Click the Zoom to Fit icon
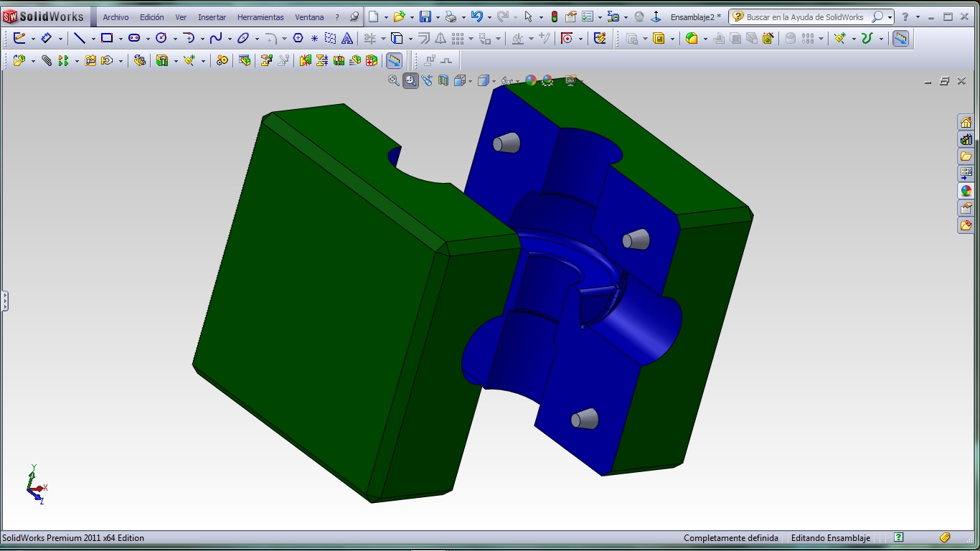 tap(394, 80)
